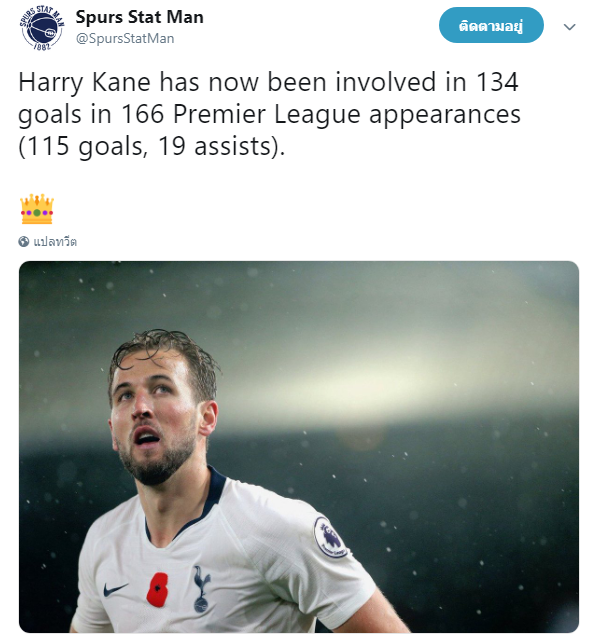Click the Nike swoosh logo in the photo
The width and height of the screenshot is (592, 641).
[115, 589]
